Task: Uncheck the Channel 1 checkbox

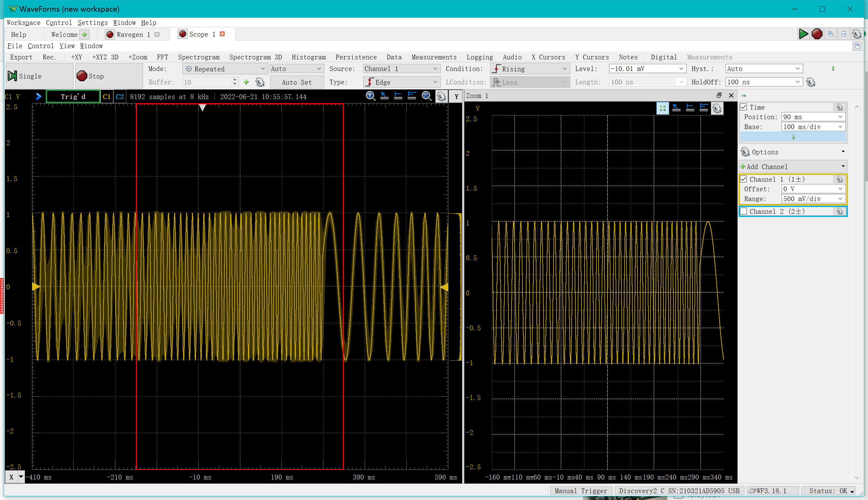Action: [x=744, y=179]
